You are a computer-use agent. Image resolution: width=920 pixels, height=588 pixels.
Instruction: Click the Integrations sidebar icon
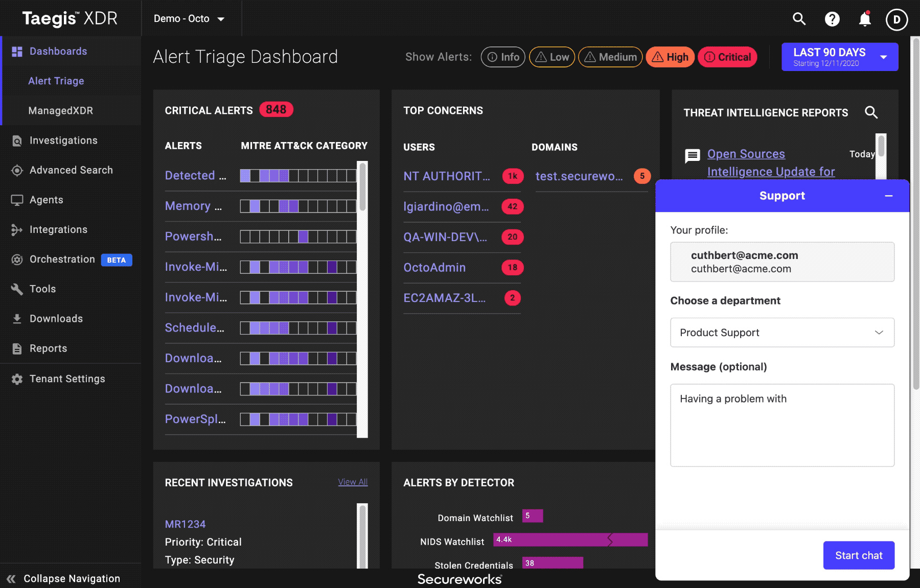[x=17, y=230]
